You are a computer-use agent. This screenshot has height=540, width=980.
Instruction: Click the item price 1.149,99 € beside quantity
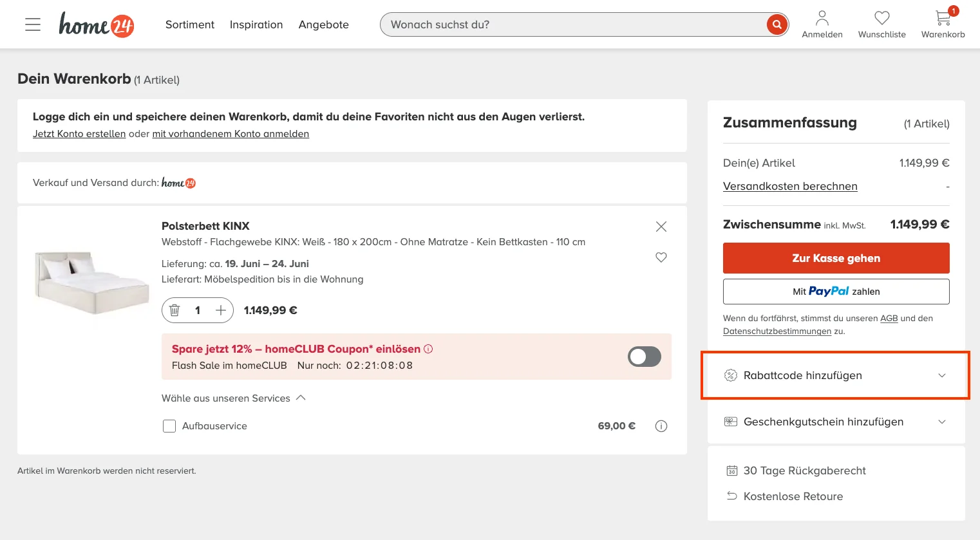(270, 310)
